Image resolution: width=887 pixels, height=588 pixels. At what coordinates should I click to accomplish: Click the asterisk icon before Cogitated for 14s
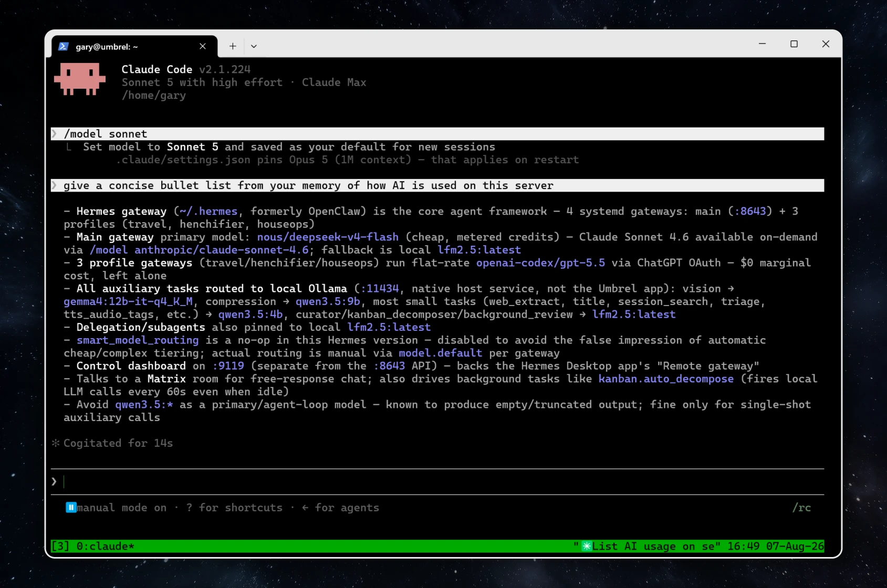click(x=56, y=443)
